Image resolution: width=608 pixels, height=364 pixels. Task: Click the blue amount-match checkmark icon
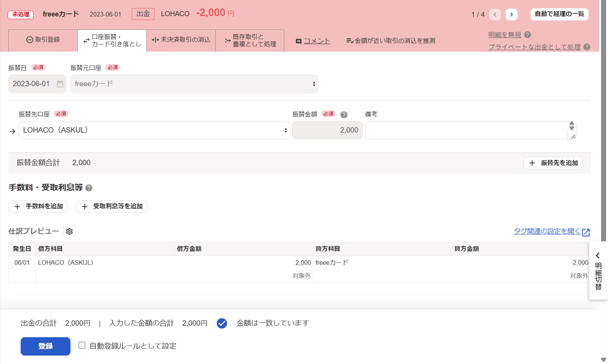222,323
